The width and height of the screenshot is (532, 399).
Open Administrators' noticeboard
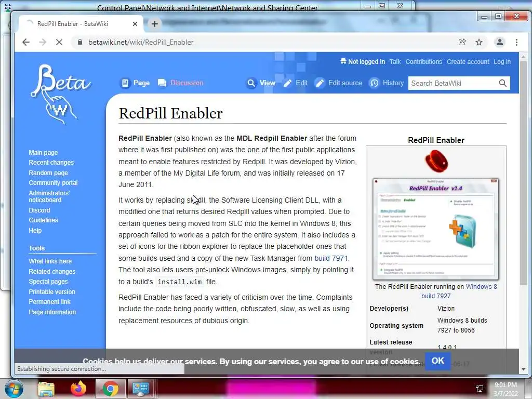click(x=49, y=196)
